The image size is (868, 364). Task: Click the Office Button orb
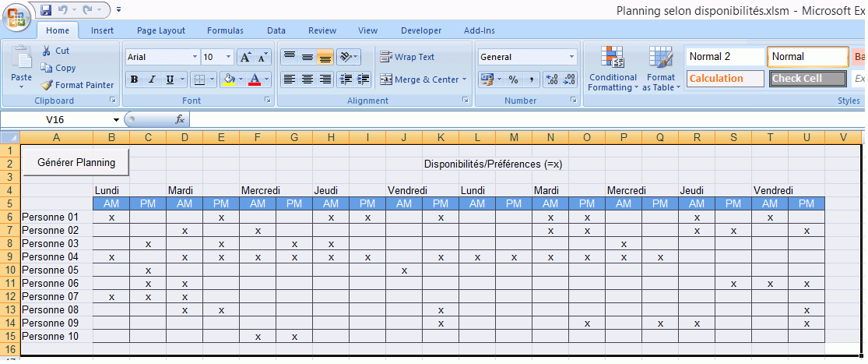tap(17, 16)
